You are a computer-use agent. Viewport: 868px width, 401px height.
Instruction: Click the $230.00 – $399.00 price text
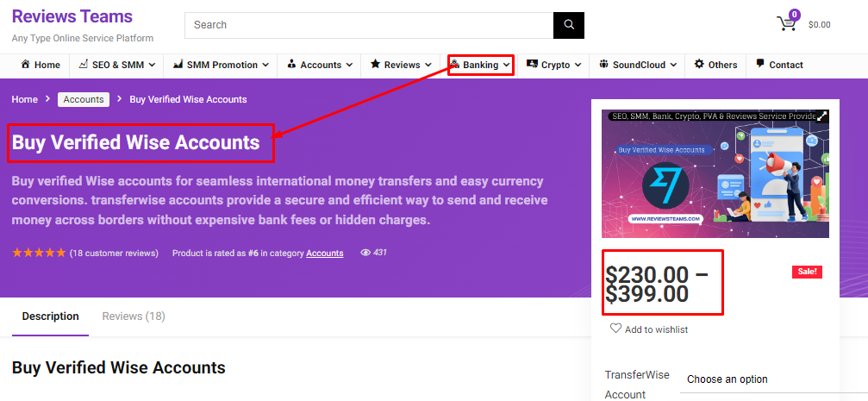pyautogui.click(x=657, y=284)
